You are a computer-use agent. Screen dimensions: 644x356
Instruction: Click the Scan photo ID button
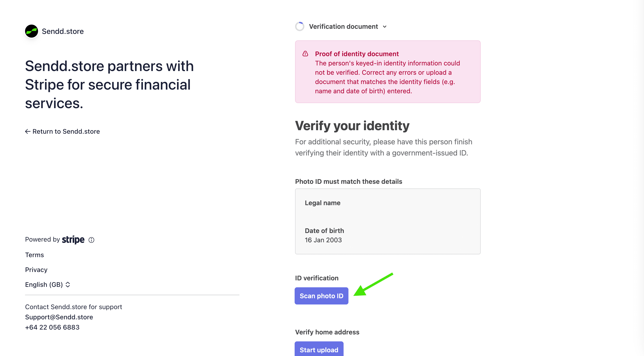(x=321, y=296)
